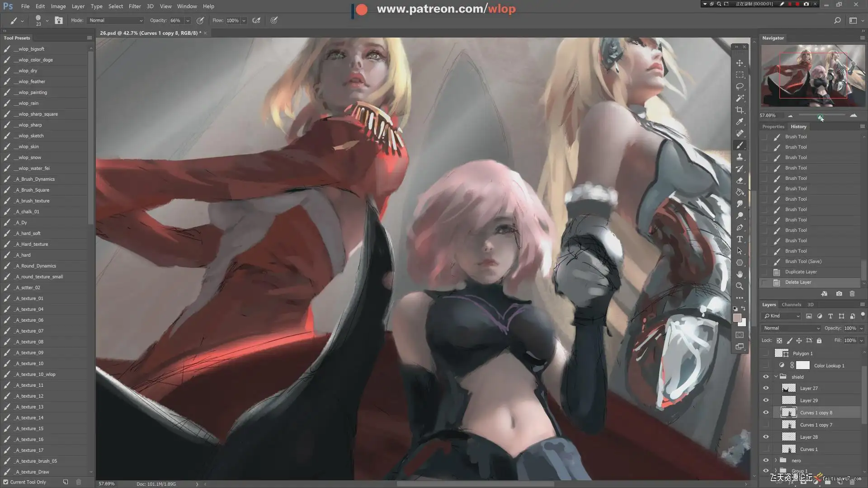Select the Hand tool

740,274
